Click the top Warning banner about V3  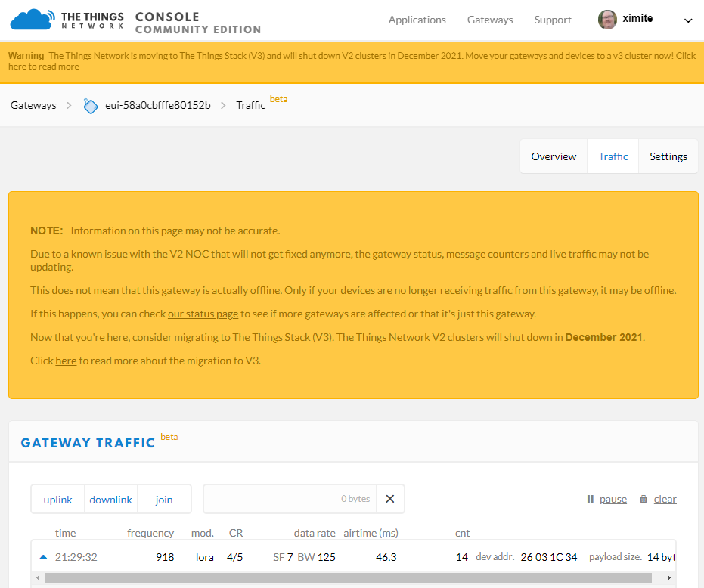352,62
